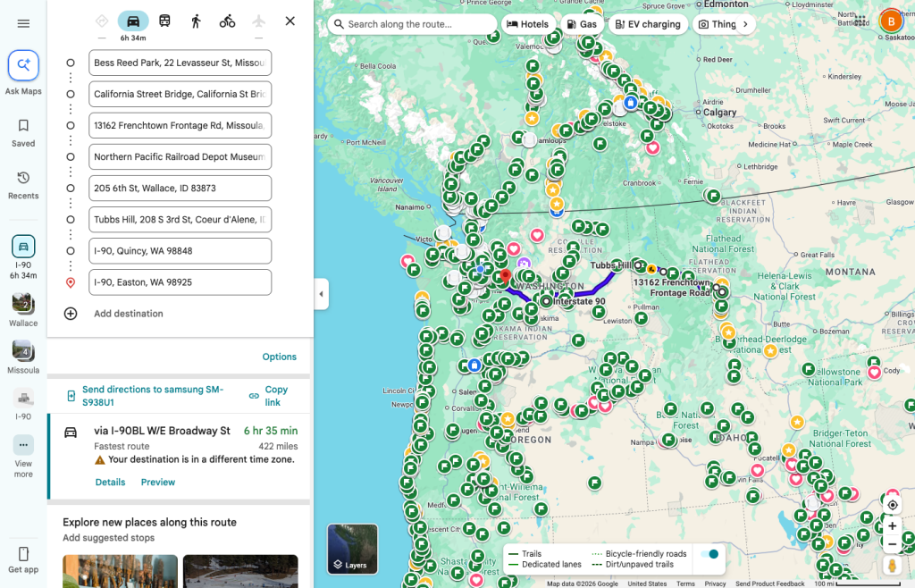Click the Privacy link
This screenshot has height=588, width=915.
(715, 584)
